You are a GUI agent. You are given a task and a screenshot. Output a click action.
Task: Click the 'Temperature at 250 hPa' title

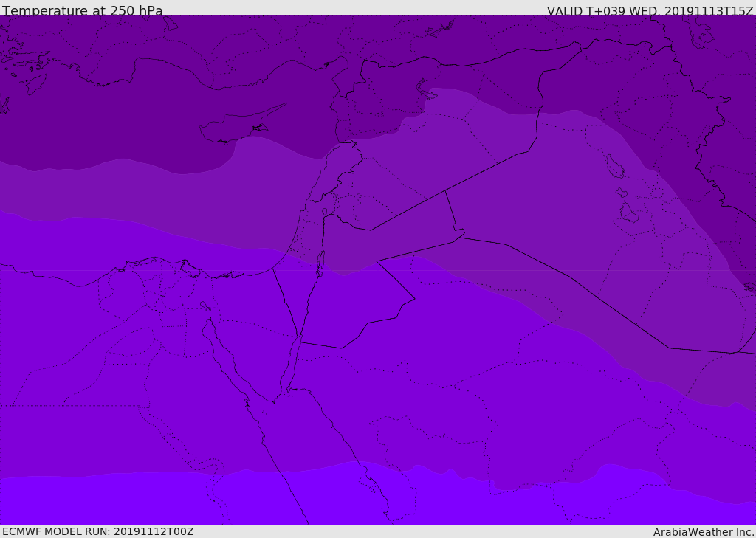point(83,10)
